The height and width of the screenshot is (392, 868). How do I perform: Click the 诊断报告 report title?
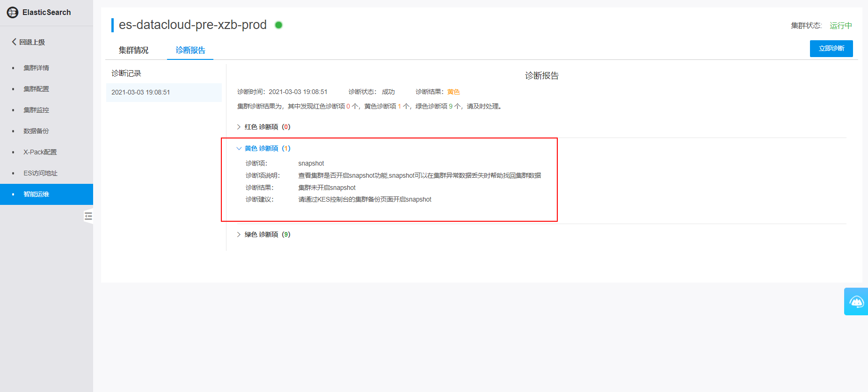point(542,76)
